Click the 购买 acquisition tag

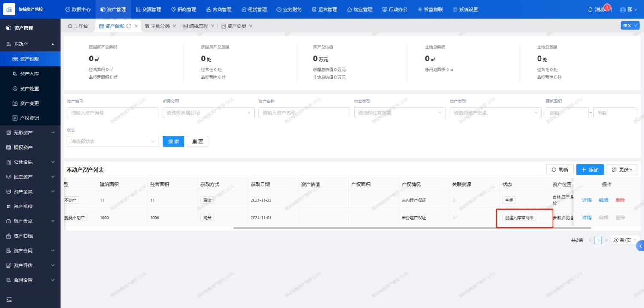click(x=207, y=217)
